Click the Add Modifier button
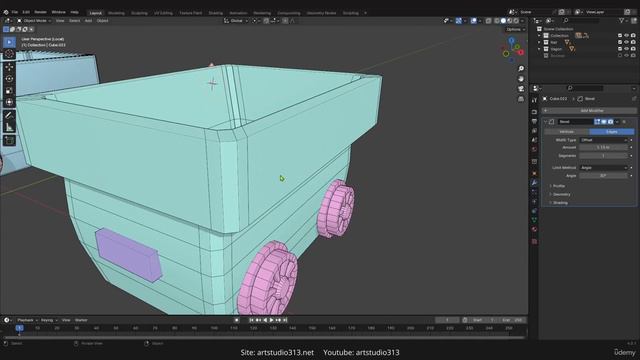This screenshot has width=640, height=360. pos(589,111)
